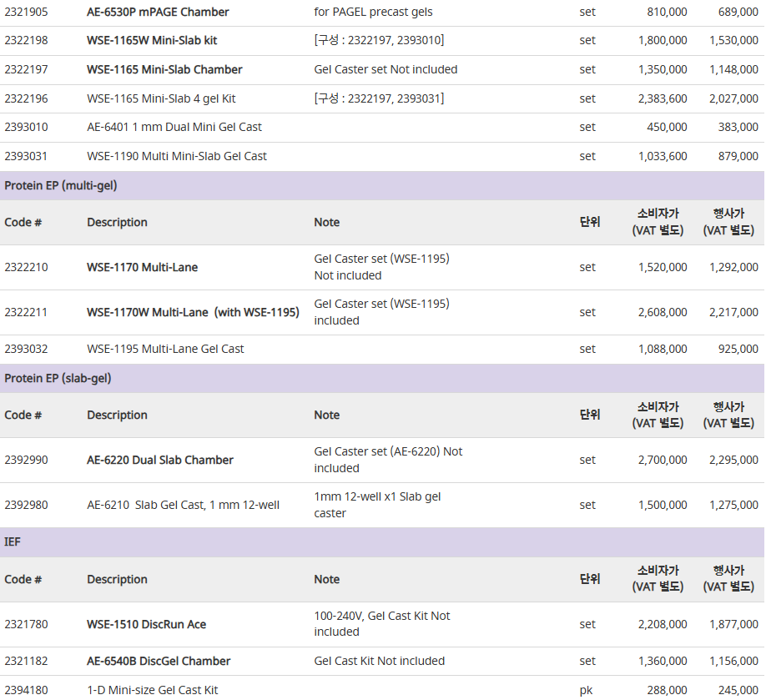Click consumer price 2,700,000 for AE-6220

pos(663,461)
